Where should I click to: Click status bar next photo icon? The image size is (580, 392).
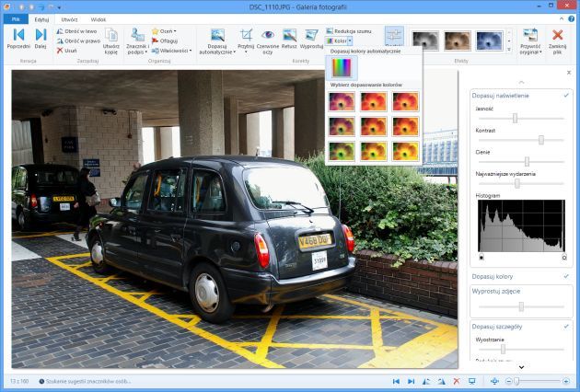tap(411, 381)
